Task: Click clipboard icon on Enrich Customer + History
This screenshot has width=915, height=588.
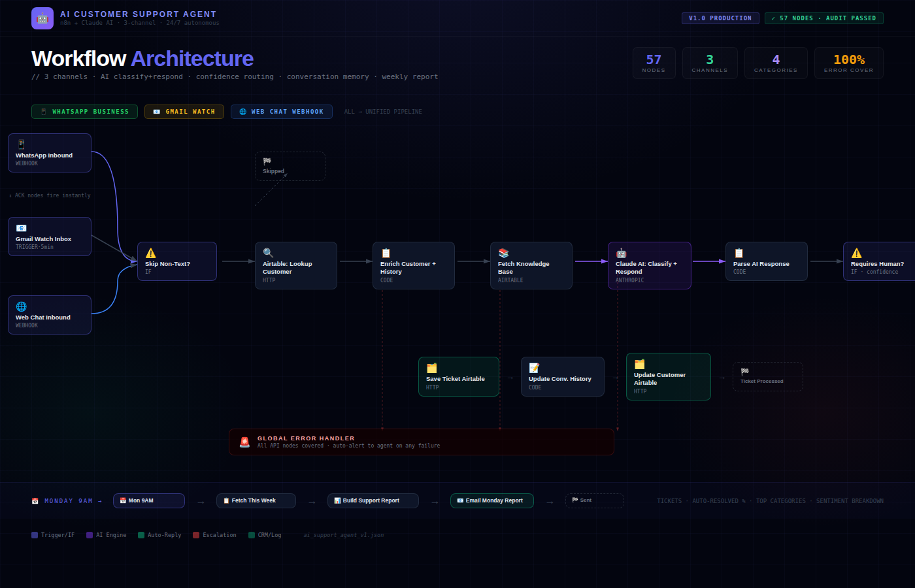Action: pos(386,253)
